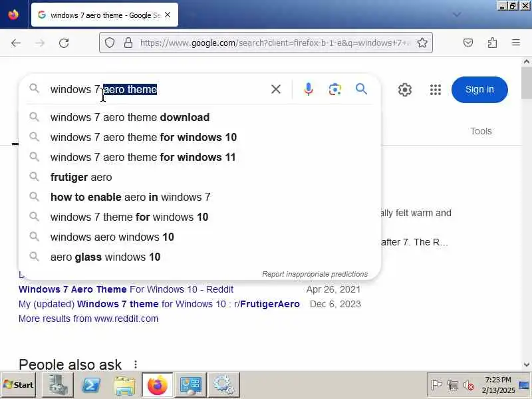Open the search Tools option
532x399 pixels.
click(481, 131)
